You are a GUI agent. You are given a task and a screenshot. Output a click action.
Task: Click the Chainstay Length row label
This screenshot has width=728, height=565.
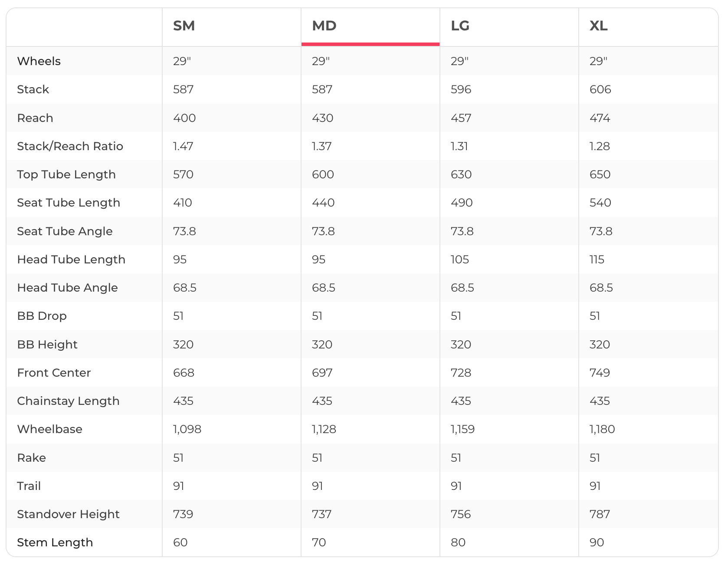click(68, 401)
